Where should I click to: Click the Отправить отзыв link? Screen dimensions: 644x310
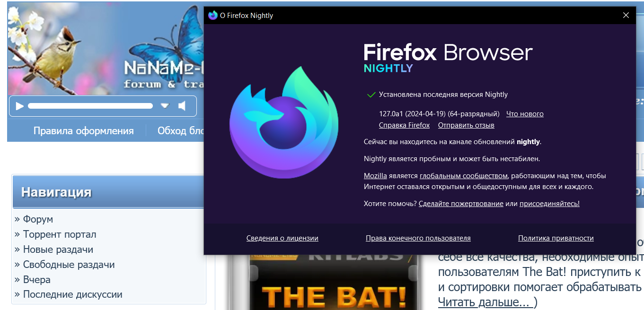pos(466,125)
